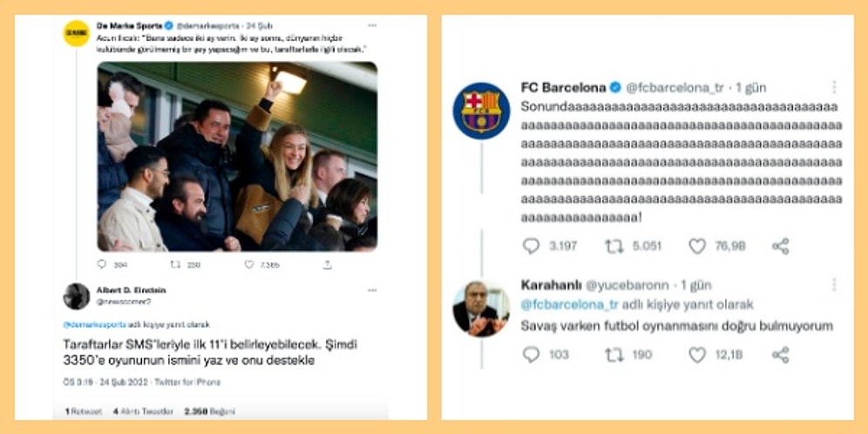Share Karahanlı's reply tweet
Image resolution: width=868 pixels, height=434 pixels.
pos(781,355)
